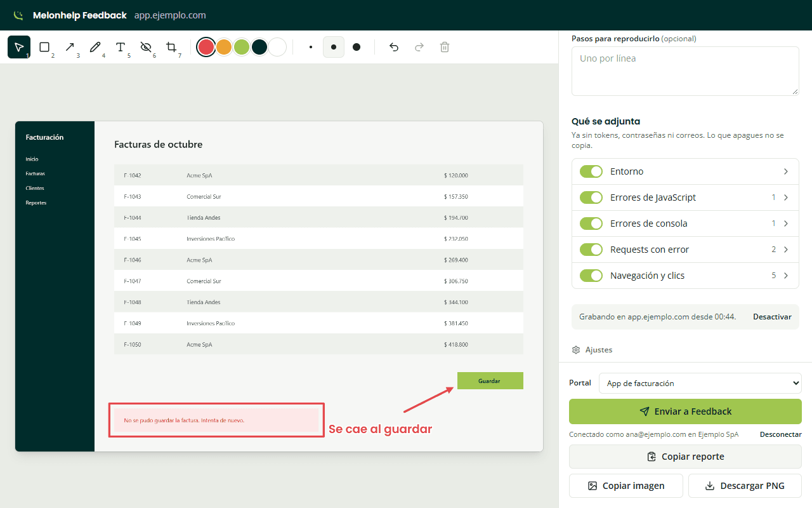Image resolution: width=812 pixels, height=508 pixels.
Task: Pick the dark teal color swatch
Action: (x=259, y=47)
